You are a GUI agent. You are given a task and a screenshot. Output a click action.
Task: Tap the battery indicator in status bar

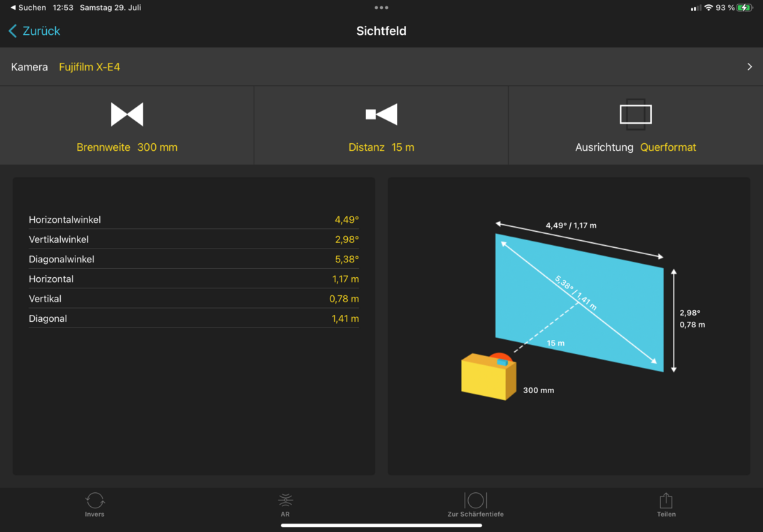coord(745,8)
